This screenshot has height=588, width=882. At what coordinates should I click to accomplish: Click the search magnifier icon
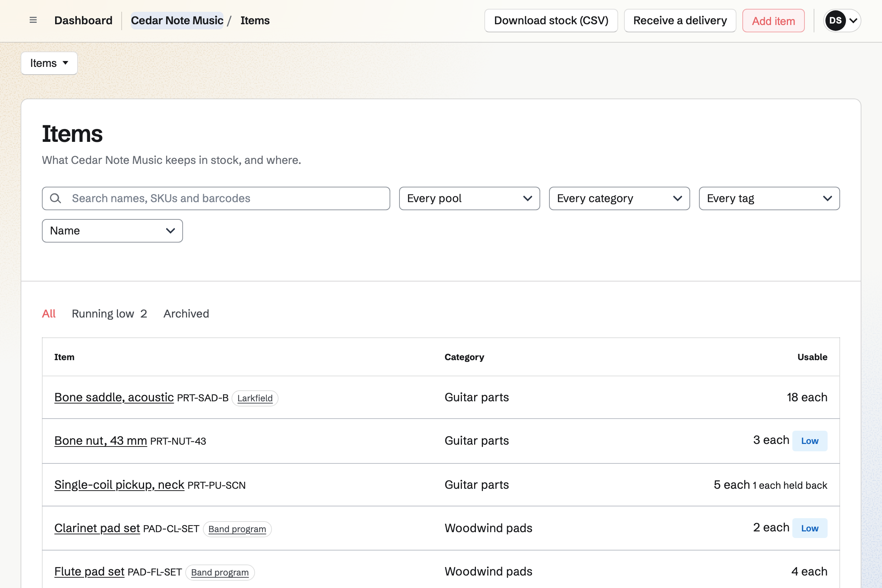pyautogui.click(x=55, y=198)
